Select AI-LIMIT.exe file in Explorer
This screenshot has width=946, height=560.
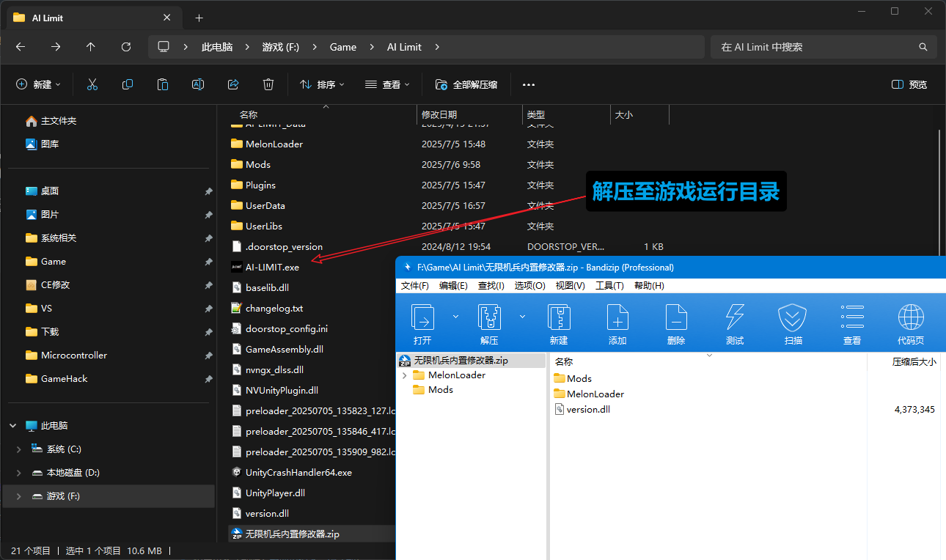click(x=272, y=267)
